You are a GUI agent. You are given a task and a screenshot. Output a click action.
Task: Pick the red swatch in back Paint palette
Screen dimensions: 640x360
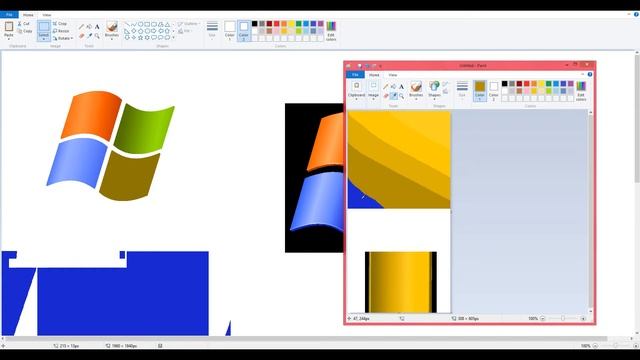276,24
